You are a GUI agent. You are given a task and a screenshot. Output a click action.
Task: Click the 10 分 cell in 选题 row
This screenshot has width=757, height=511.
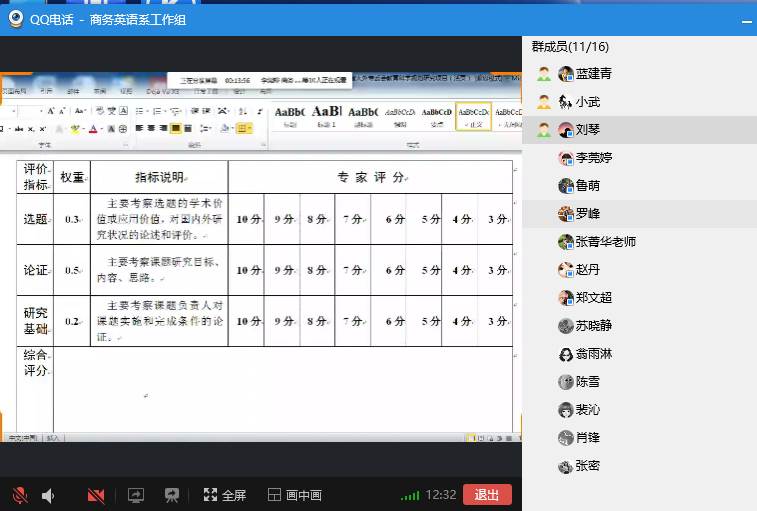[249, 220]
